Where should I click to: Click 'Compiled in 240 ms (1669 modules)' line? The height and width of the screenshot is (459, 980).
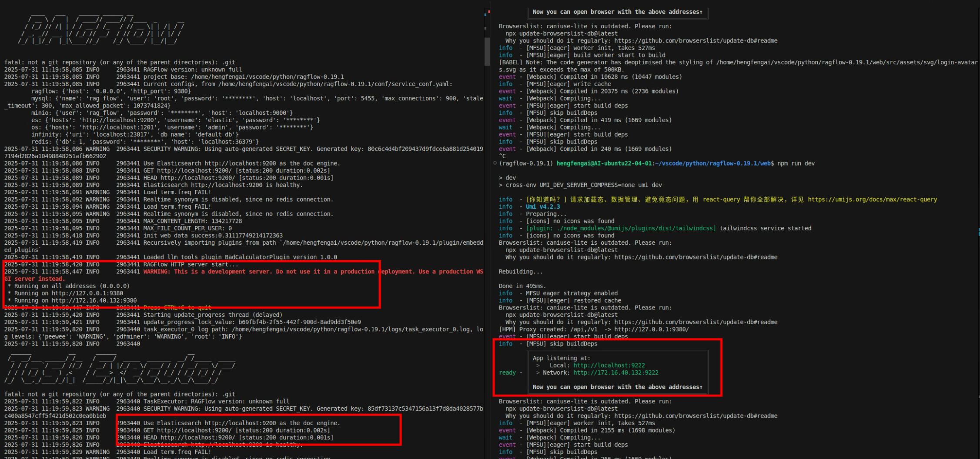585,149
